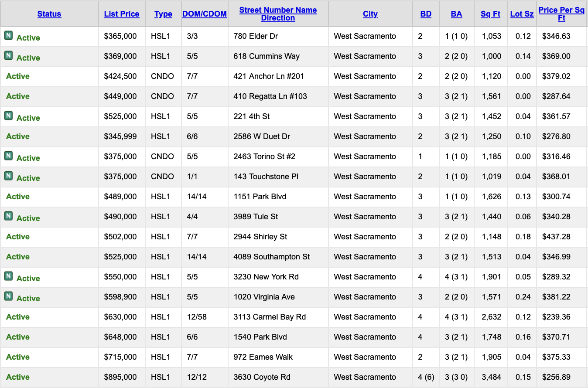The image size is (588, 388).
Task: Select the 2944 Shirley St address
Action: 260,237
